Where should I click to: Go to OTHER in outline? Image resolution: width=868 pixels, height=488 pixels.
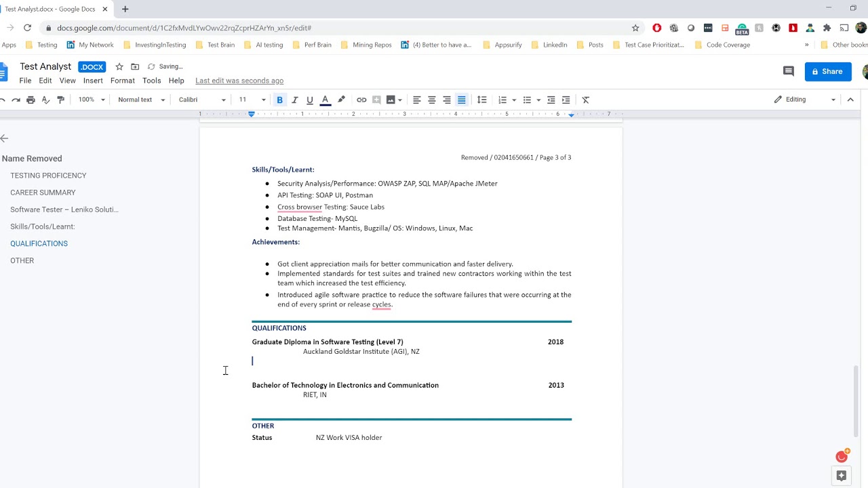click(22, 260)
